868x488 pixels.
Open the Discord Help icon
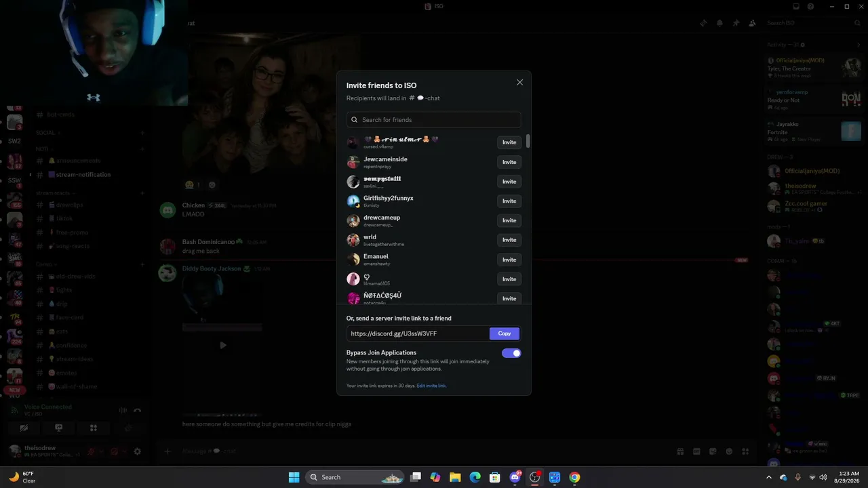point(811,6)
